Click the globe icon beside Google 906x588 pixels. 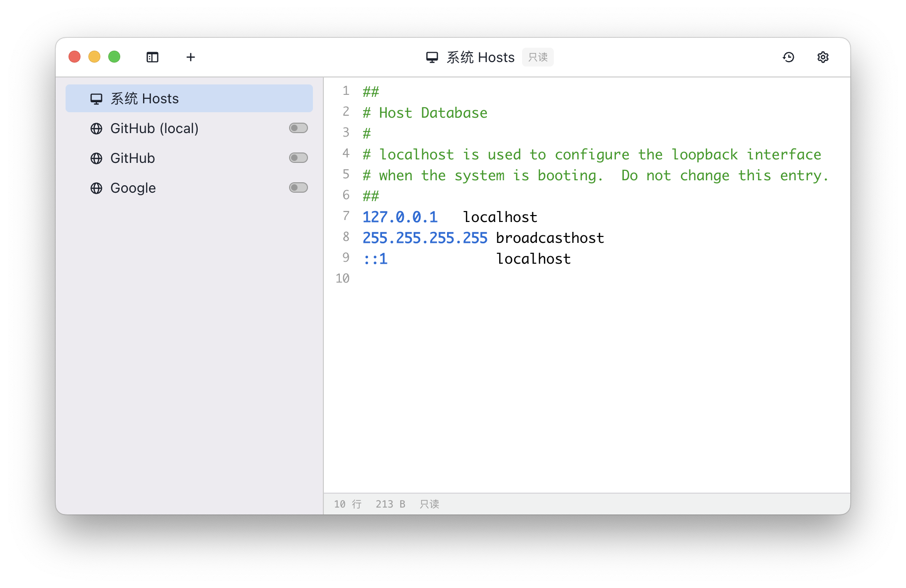(x=96, y=188)
